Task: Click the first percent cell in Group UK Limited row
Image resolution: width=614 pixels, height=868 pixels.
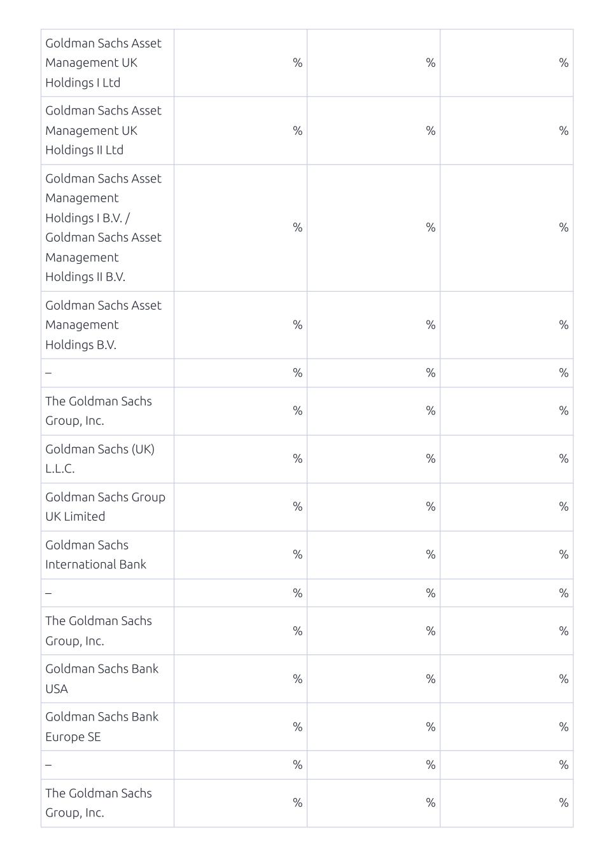Action: (x=241, y=507)
